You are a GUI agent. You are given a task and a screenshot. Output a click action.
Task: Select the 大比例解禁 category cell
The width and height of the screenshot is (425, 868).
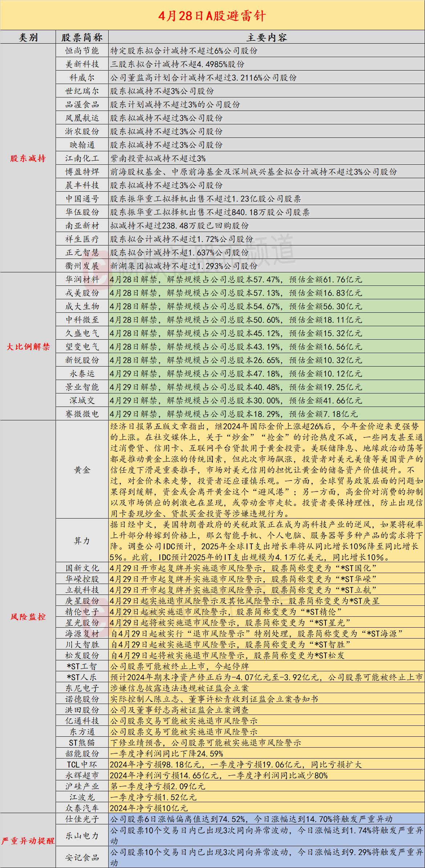(x=28, y=347)
